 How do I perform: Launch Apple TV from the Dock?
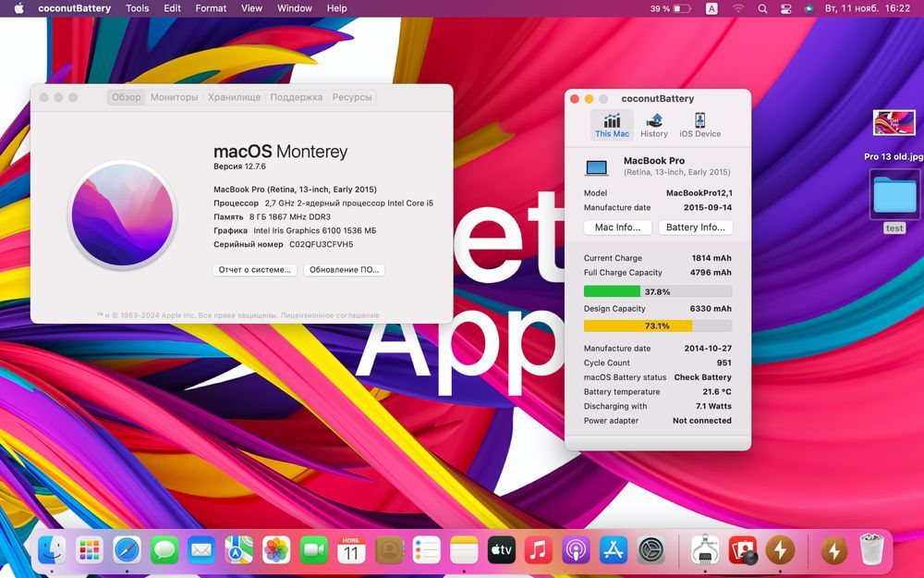coord(502,551)
